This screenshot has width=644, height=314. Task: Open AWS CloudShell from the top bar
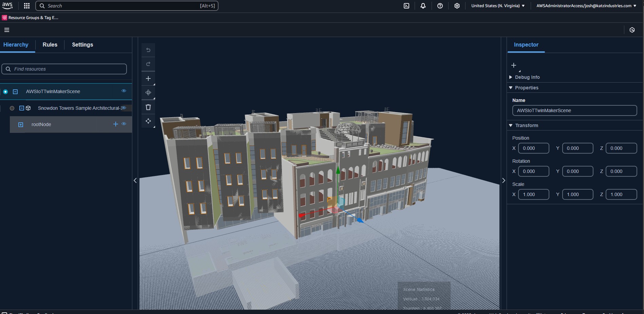(406, 5)
